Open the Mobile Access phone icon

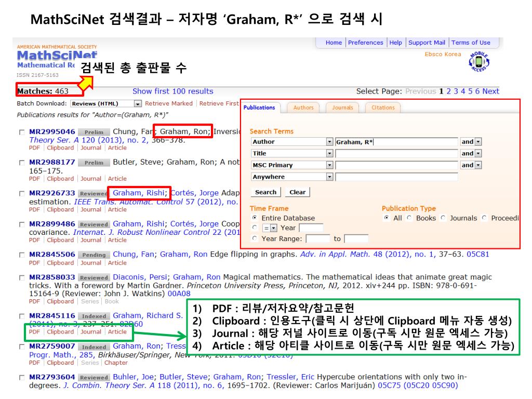coord(478,62)
